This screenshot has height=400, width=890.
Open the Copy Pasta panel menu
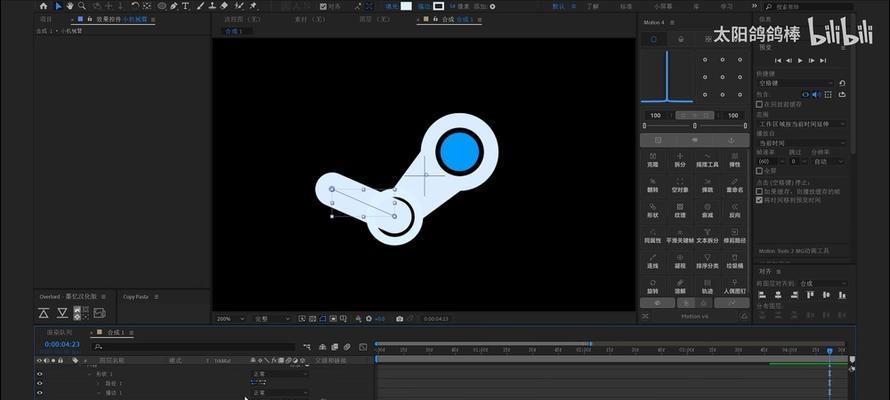point(156,297)
